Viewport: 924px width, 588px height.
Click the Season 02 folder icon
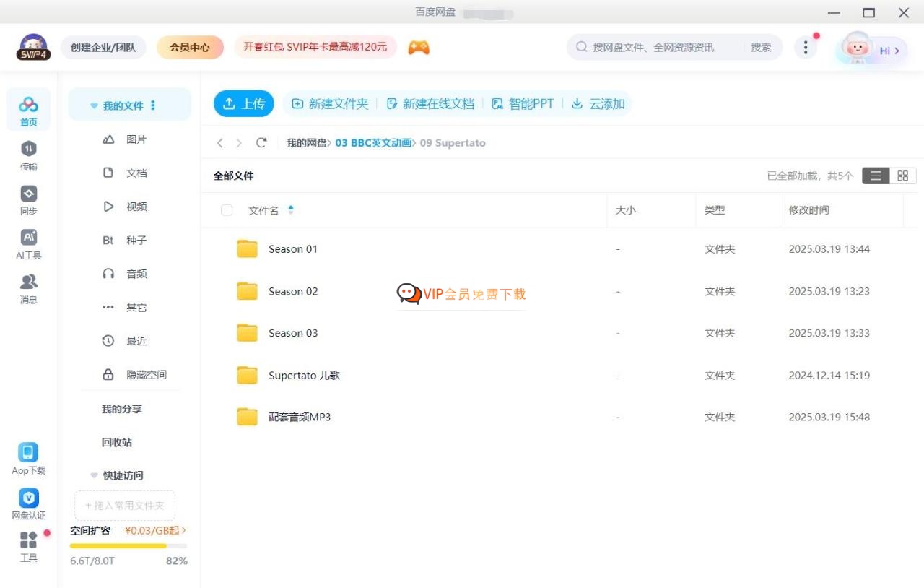(248, 291)
